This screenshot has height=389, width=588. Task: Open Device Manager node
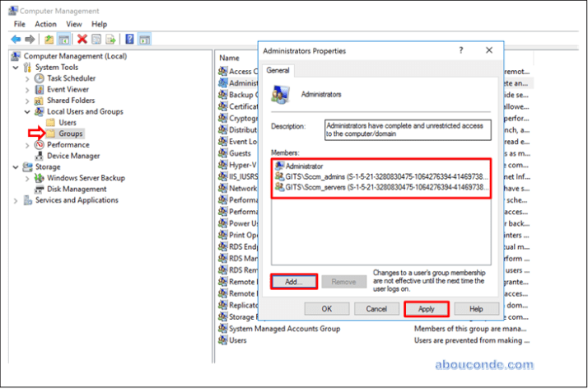[x=72, y=156]
